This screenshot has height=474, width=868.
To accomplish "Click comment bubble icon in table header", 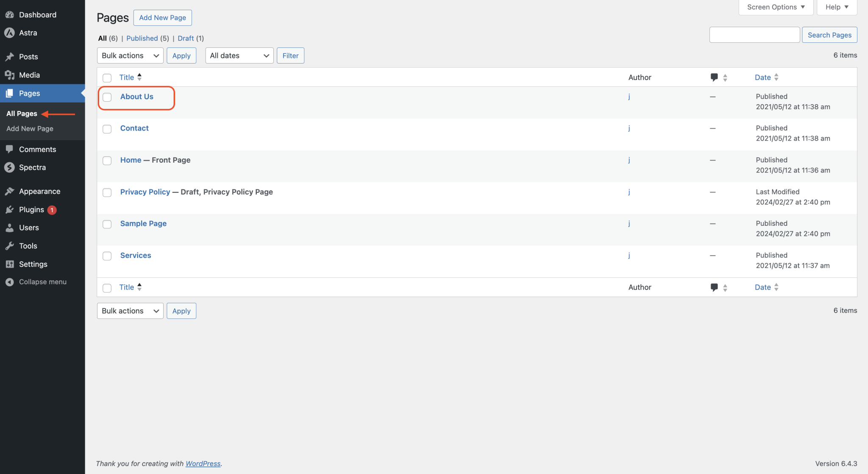I will pos(714,77).
